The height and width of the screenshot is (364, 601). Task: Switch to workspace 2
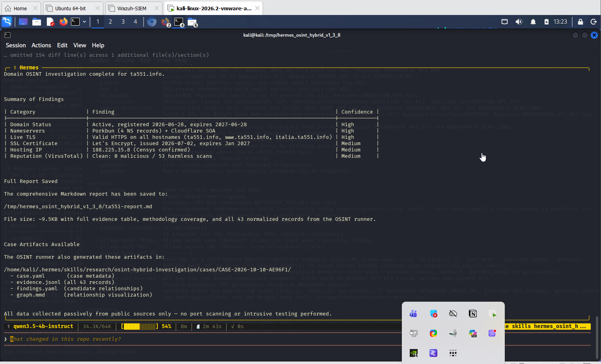tap(110, 22)
